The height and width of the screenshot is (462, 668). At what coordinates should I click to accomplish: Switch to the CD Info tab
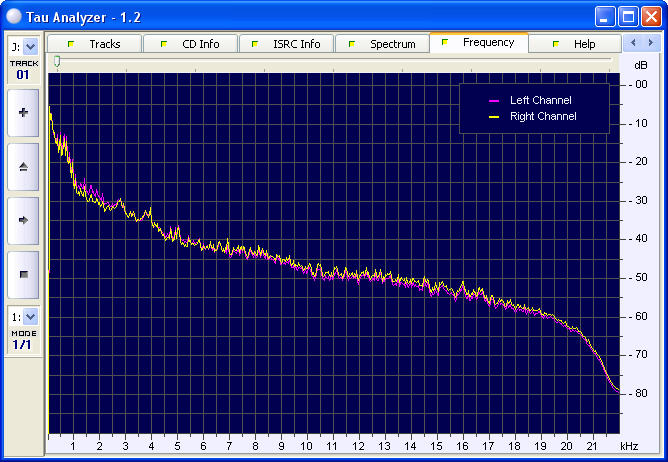tap(190, 44)
